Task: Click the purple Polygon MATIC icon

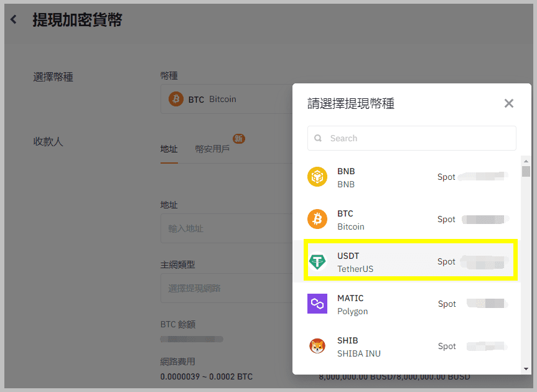Action: (x=317, y=304)
